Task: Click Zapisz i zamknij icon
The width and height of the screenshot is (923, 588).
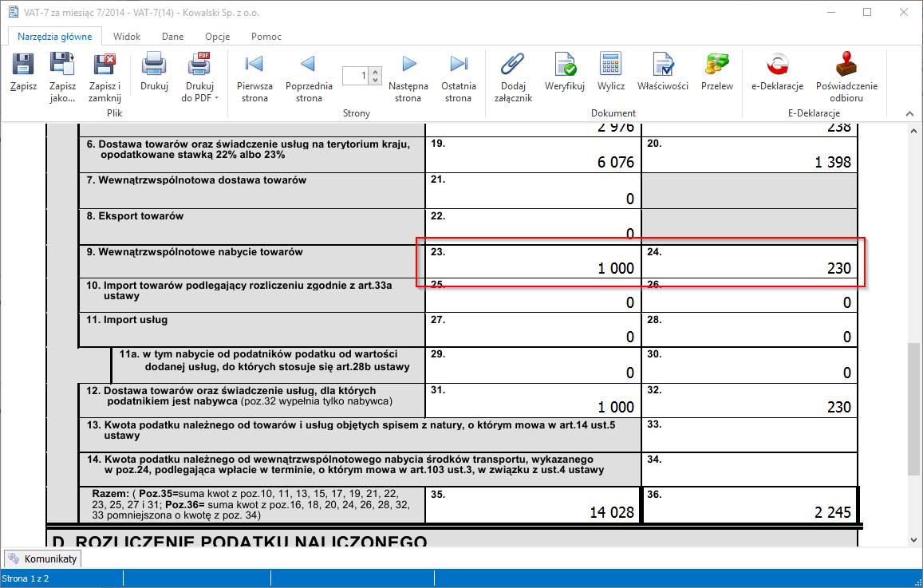Action: (x=105, y=65)
